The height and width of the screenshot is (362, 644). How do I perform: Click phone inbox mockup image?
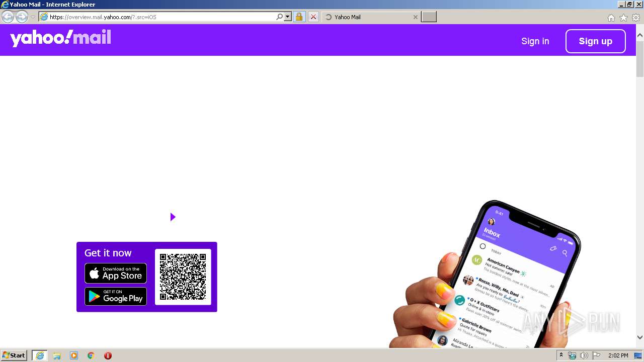(x=488, y=274)
